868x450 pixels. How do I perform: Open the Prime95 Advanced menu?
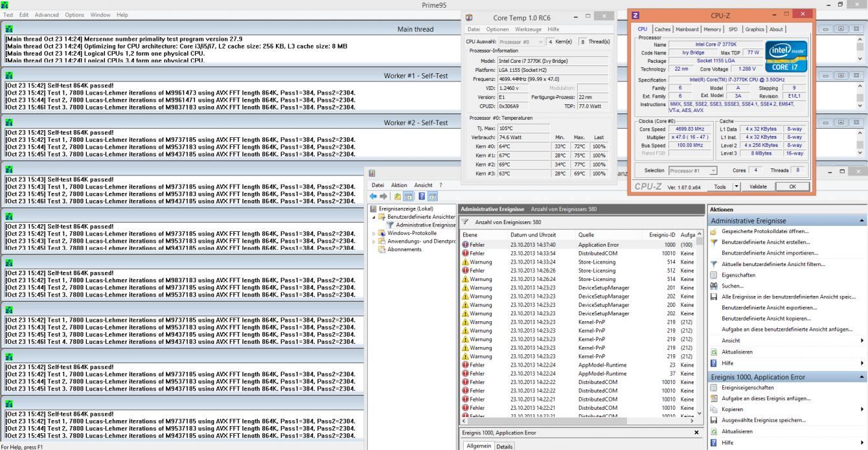47,14
